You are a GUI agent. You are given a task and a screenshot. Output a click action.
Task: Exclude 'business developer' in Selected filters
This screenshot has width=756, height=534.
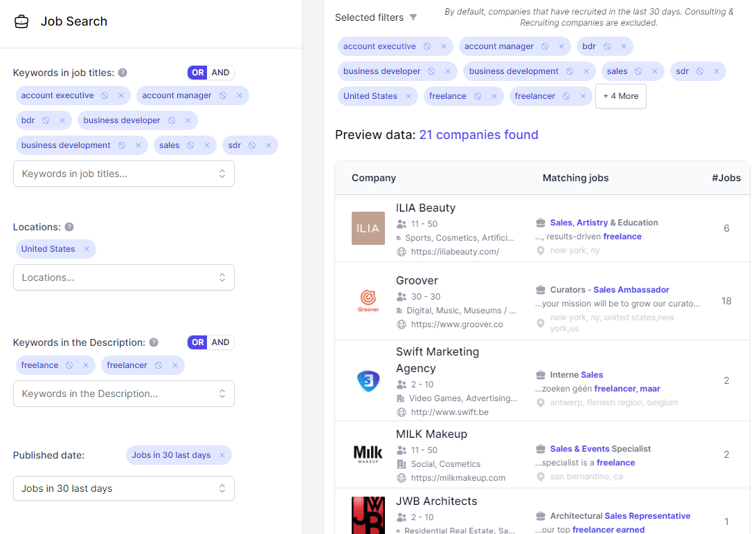pyautogui.click(x=431, y=71)
